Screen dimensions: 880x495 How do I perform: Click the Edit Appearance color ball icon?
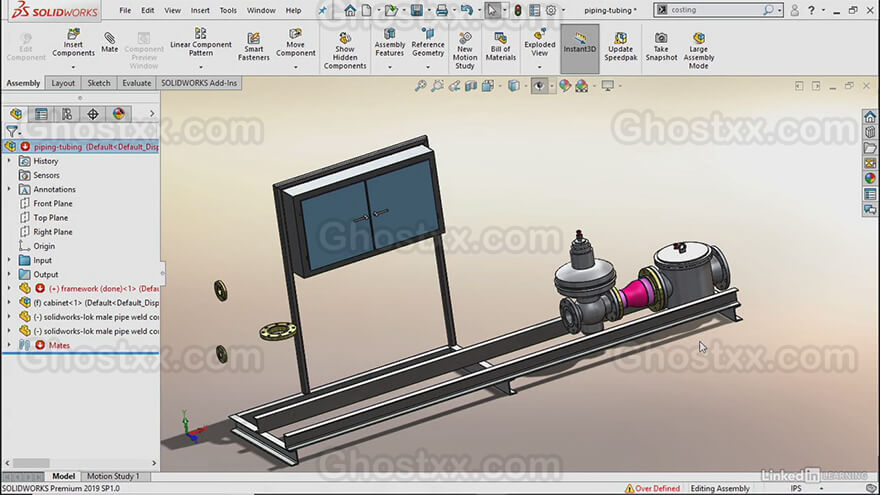point(565,86)
